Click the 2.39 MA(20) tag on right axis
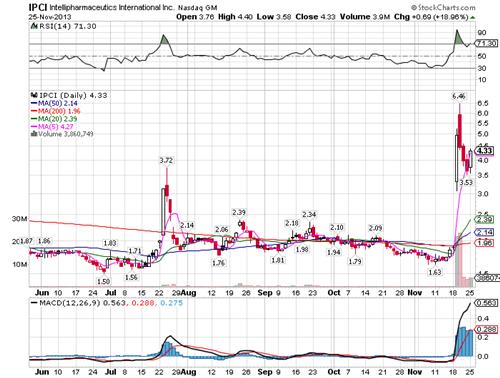 tap(484, 219)
